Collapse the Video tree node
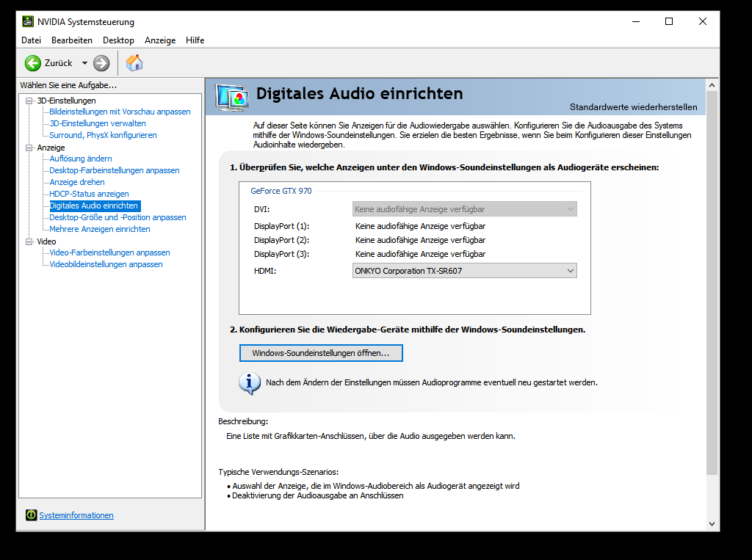Viewport: 752px width, 560px height. pos(29,241)
